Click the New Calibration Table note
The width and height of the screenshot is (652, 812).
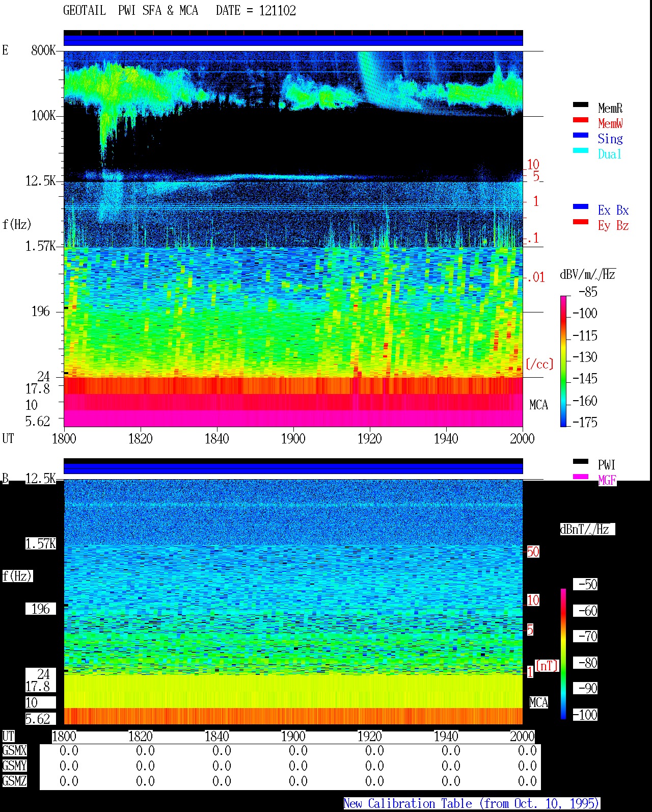(472, 803)
